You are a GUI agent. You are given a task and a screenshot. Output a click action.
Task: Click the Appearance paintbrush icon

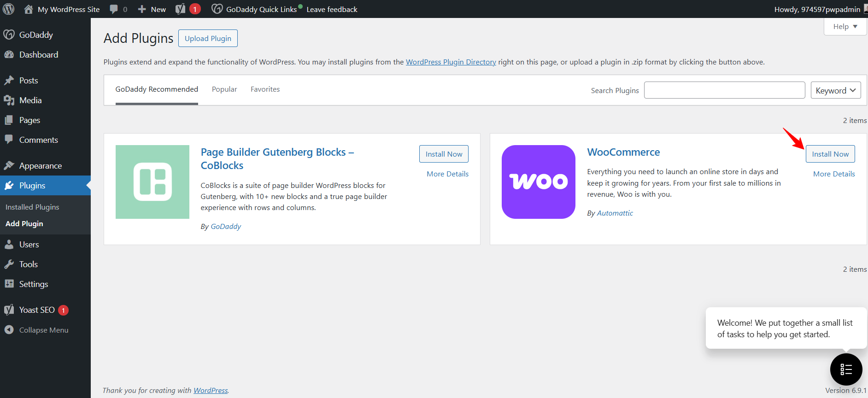(9, 165)
